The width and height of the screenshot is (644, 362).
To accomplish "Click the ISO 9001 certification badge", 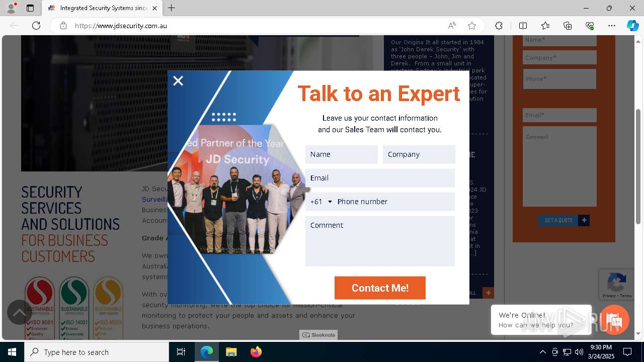I will (x=40, y=308).
